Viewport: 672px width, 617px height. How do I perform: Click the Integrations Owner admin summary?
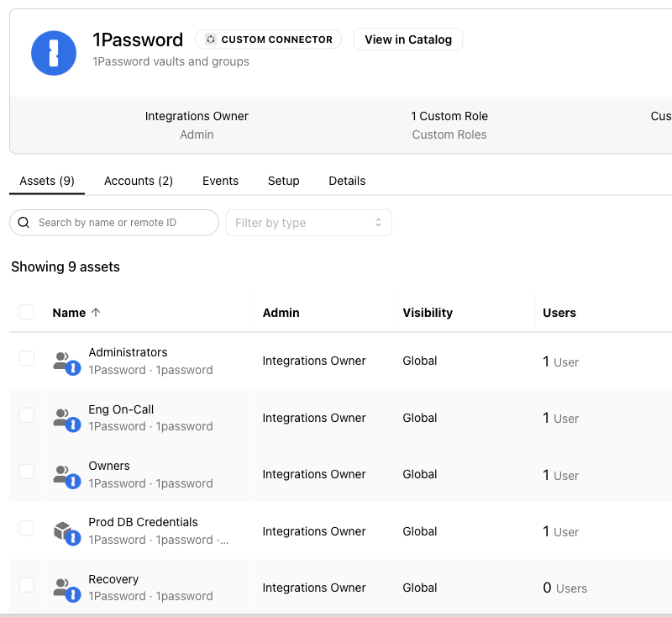tap(197, 124)
